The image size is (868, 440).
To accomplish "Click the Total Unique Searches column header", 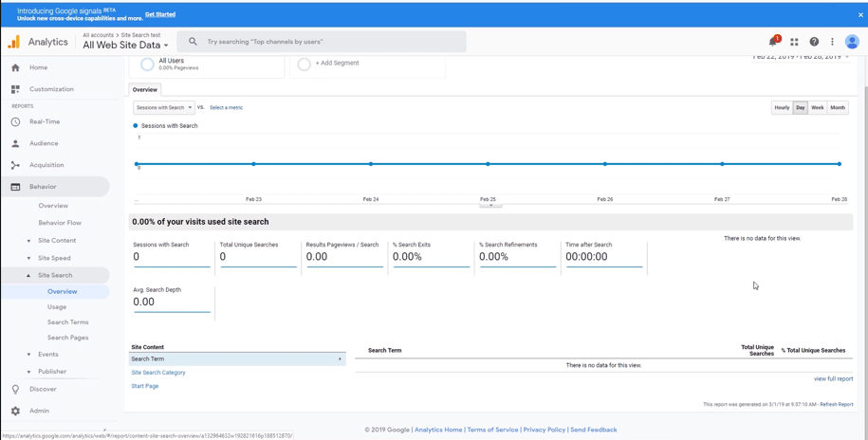I will tap(757, 350).
